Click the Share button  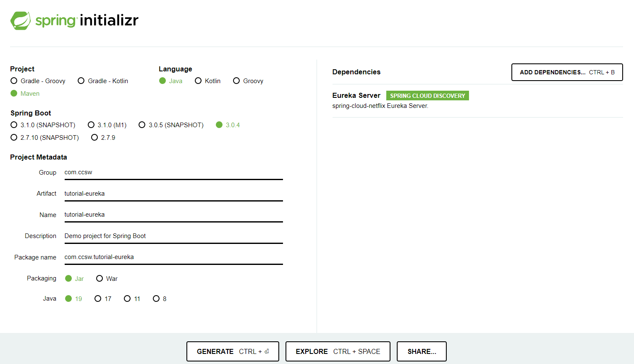[422, 351]
